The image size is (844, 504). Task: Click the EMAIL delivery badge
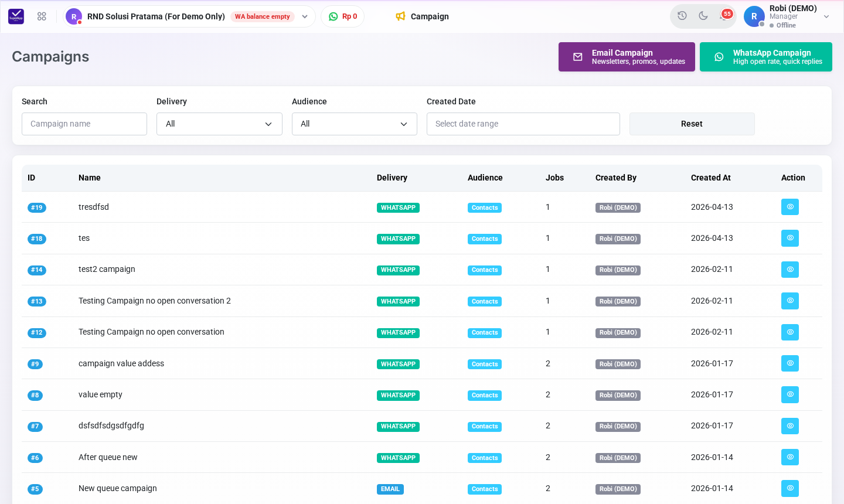coord(390,489)
